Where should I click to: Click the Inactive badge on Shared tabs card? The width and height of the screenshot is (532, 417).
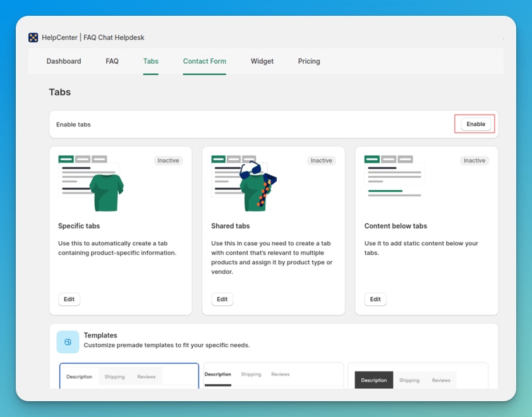321,160
